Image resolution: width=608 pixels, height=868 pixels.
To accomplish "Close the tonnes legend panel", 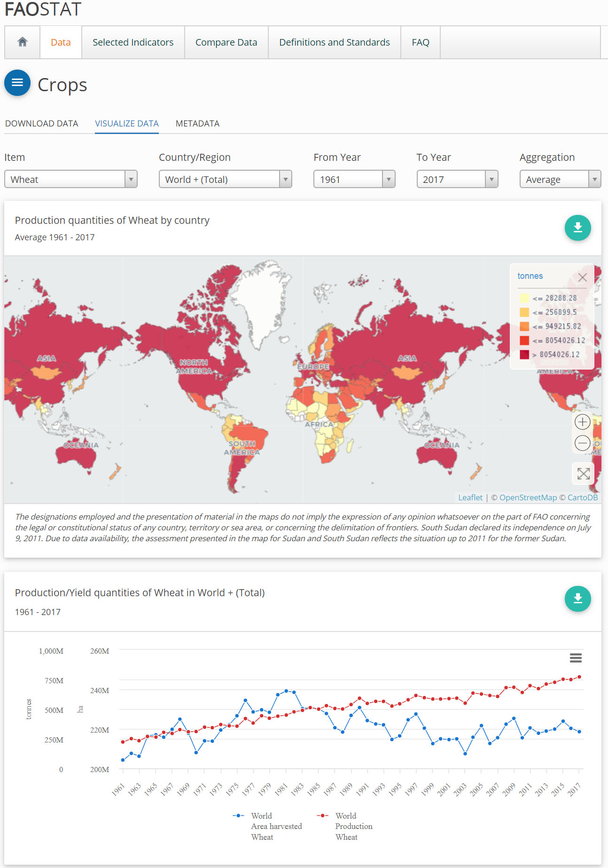I will click(x=582, y=277).
